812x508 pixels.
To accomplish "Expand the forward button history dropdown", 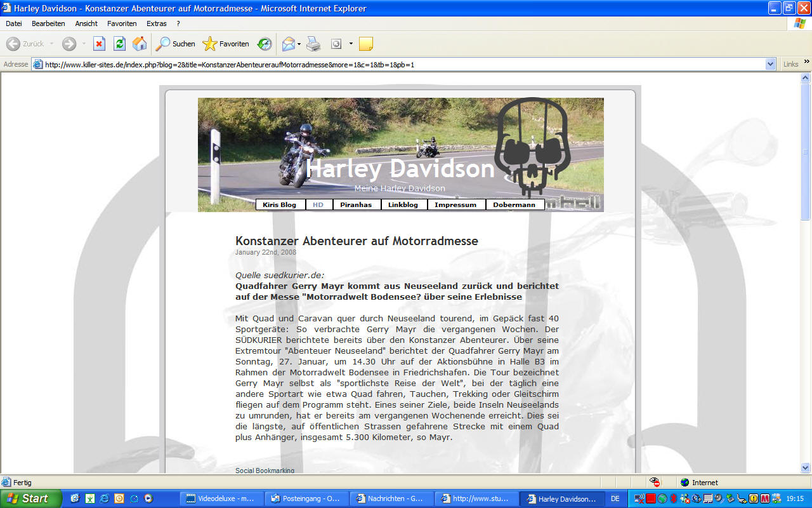I will (x=84, y=44).
